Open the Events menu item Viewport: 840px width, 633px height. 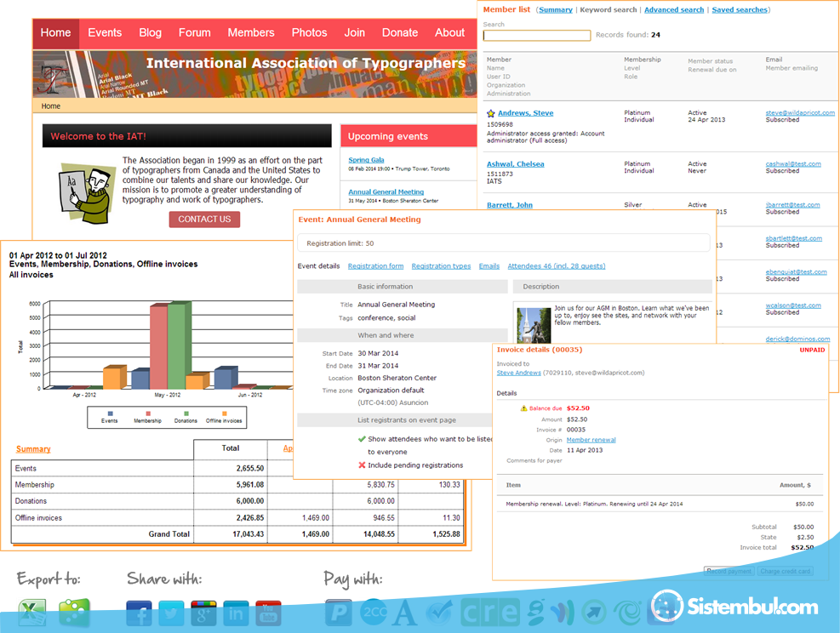click(x=105, y=32)
